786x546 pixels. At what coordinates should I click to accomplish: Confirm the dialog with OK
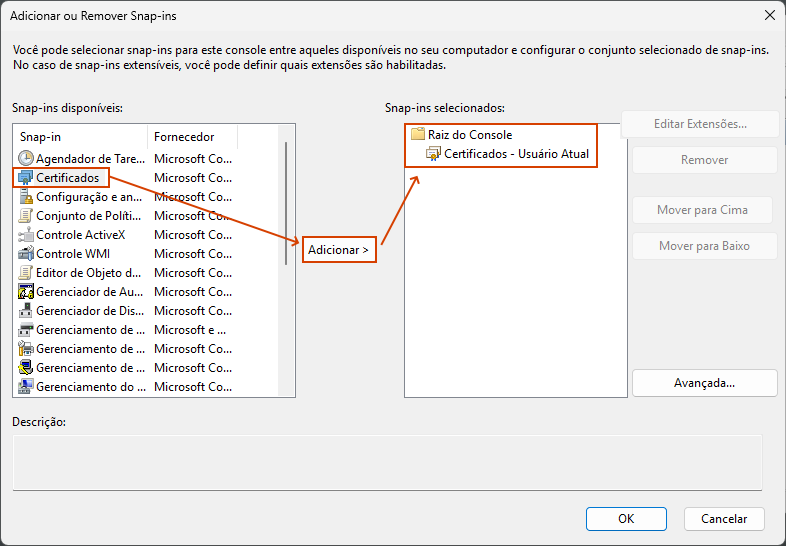pos(626,519)
